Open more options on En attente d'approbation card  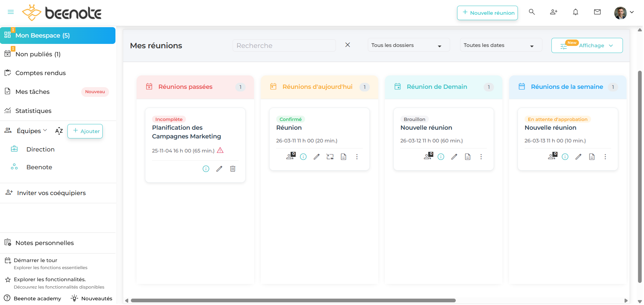coord(605,157)
